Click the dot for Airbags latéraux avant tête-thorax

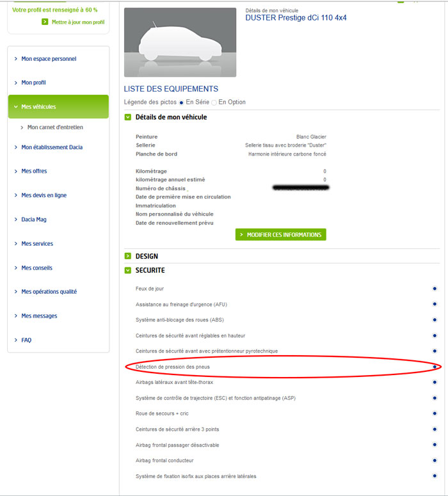[435, 382]
